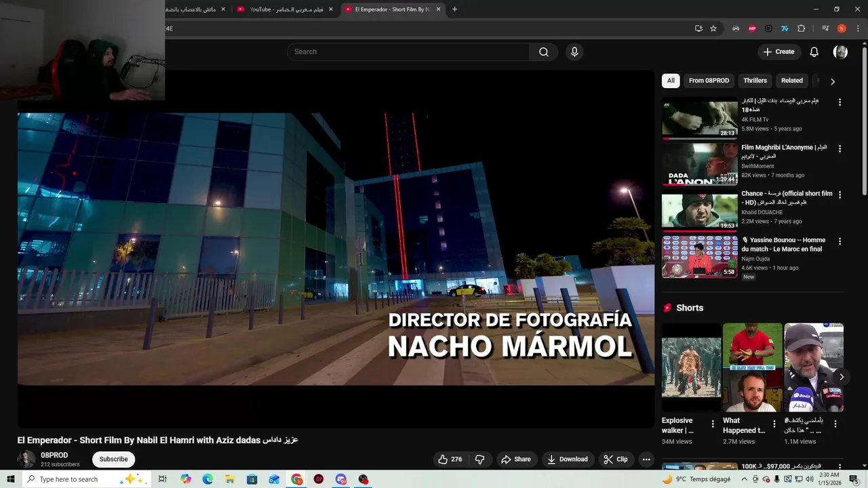868x488 pixels.
Task: Open the 08PROD channel name link
Action: (x=54, y=455)
